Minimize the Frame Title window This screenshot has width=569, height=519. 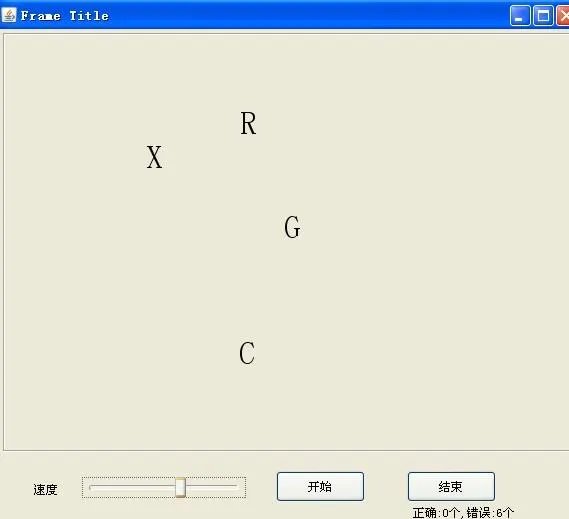pyautogui.click(x=520, y=16)
